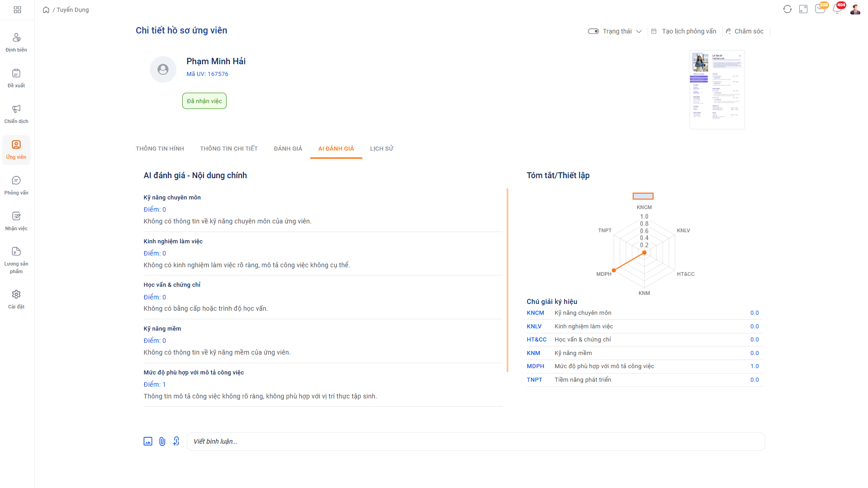Open the user avatar menu
Viewport: 868px width, 488px height.
point(855,9)
